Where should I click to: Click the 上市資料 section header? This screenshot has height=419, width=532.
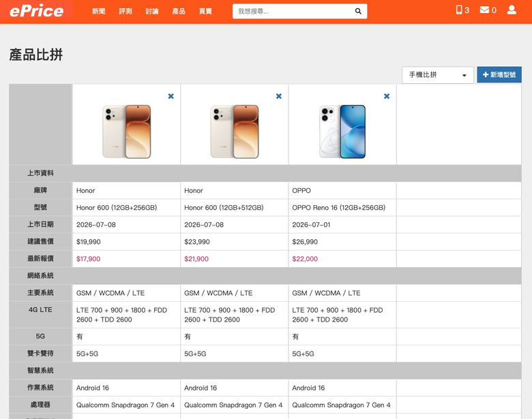(x=40, y=173)
